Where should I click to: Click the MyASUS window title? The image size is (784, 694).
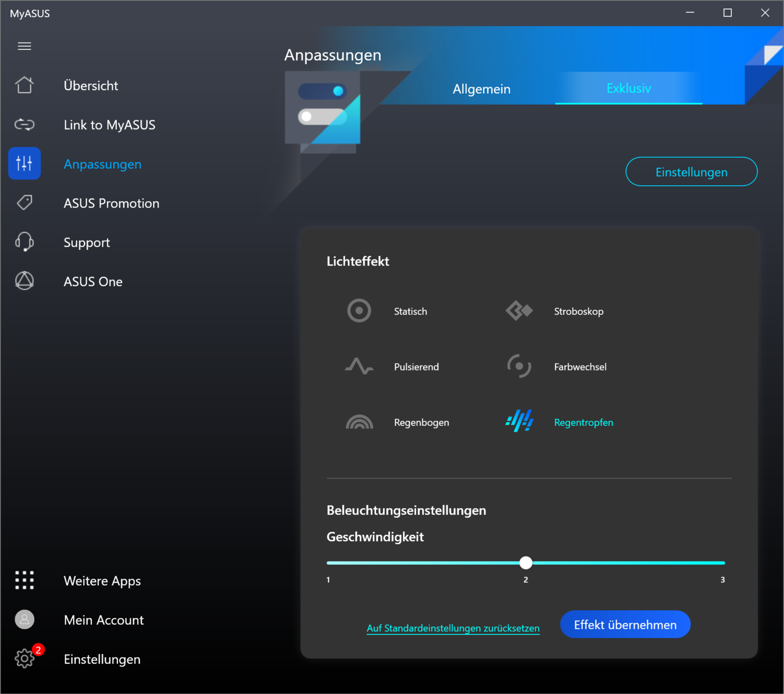tap(30, 13)
